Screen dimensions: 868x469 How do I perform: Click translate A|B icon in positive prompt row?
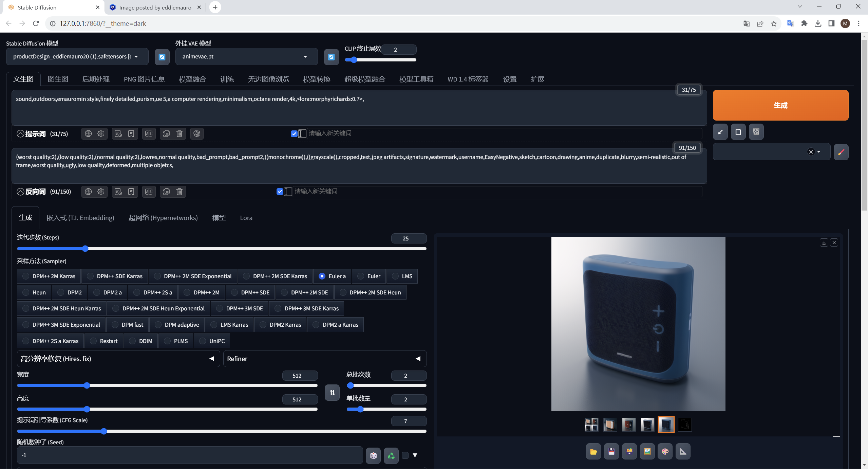point(149,133)
